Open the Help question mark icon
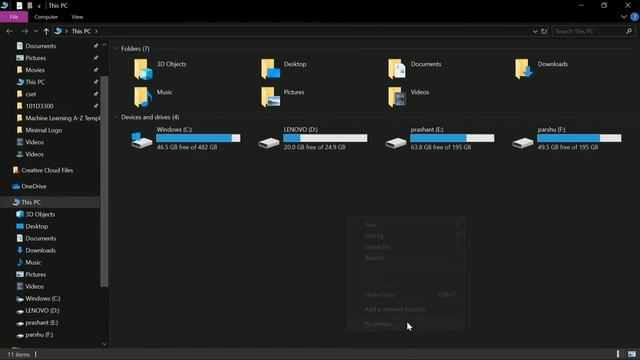Screen dimensions: 640x360 (635, 17)
